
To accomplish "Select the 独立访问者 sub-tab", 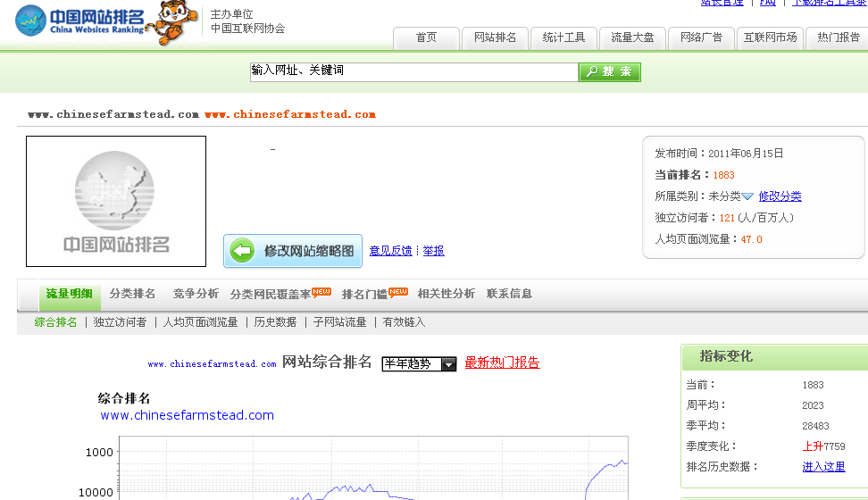I will pyautogui.click(x=121, y=322).
